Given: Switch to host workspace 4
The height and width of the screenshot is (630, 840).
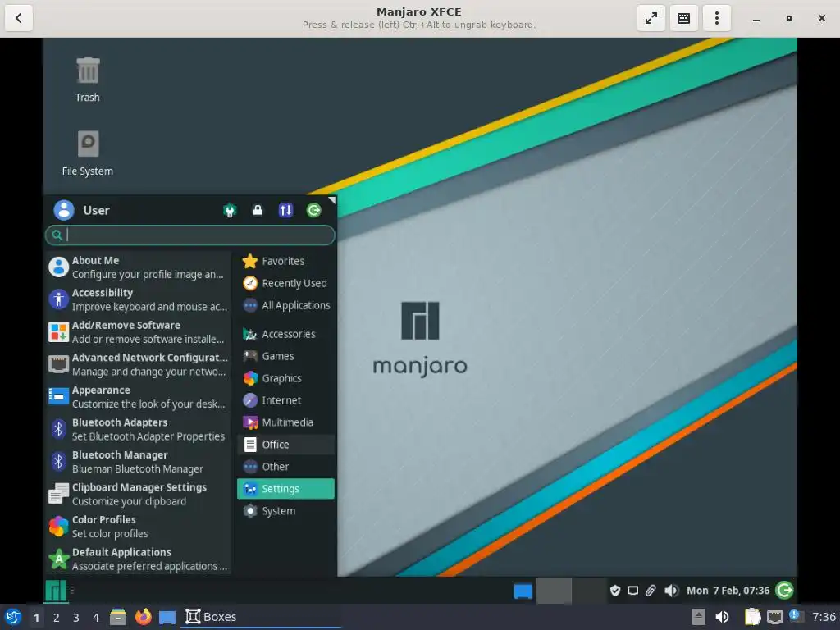Looking at the screenshot, I should pos(96,618).
